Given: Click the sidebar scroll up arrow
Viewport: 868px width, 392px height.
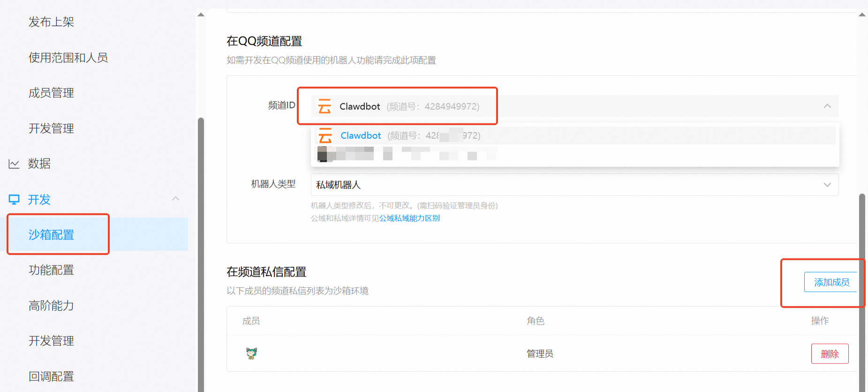Looking at the screenshot, I should pos(201,15).
